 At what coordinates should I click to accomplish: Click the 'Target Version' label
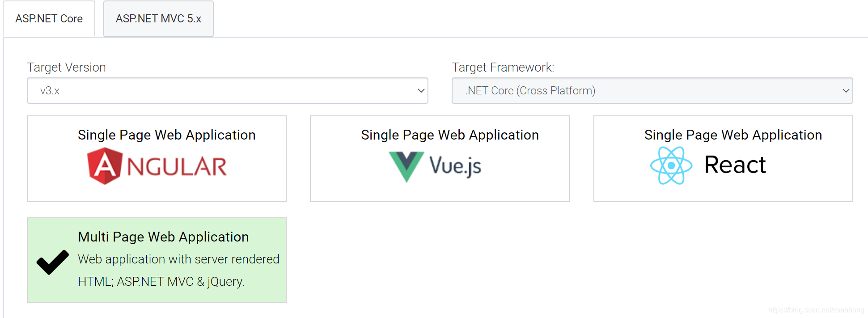click(67, 68)
